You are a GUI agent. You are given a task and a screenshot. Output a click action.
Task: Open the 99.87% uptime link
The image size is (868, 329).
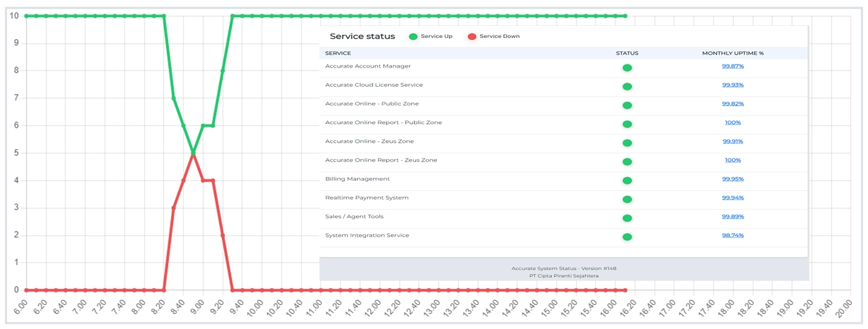pos(733,66)
